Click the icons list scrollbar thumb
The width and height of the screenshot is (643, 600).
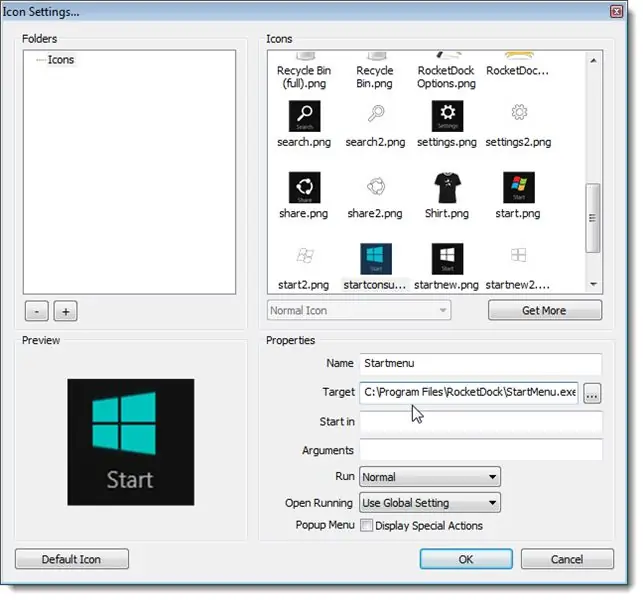[x=594, y=215]
